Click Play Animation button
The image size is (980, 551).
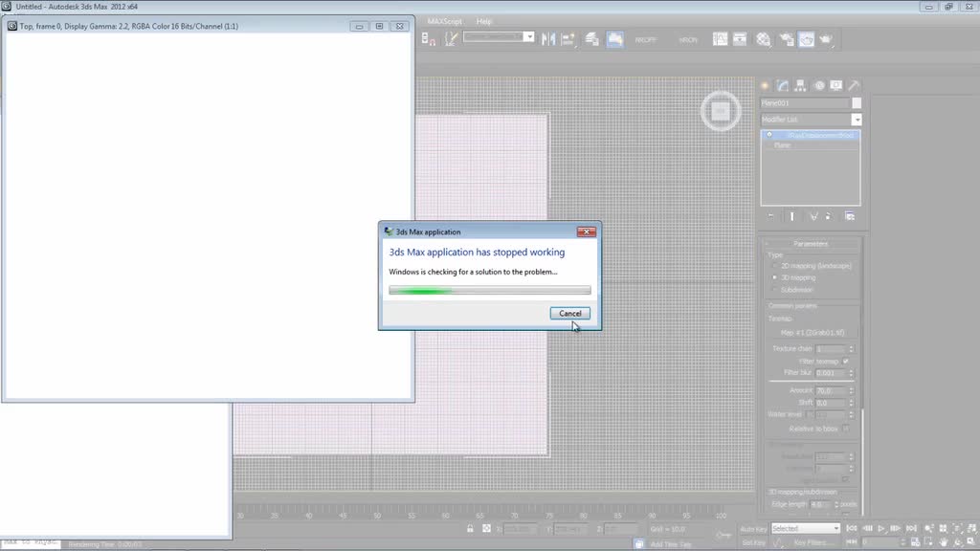pos(881,528)
